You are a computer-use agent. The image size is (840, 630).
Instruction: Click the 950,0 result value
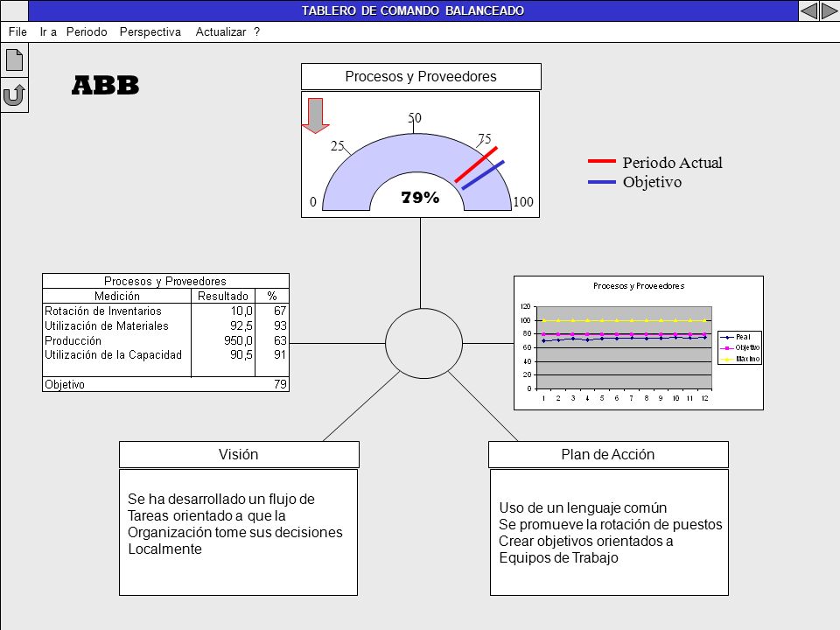pyautogui.click(x=238, y=340)
